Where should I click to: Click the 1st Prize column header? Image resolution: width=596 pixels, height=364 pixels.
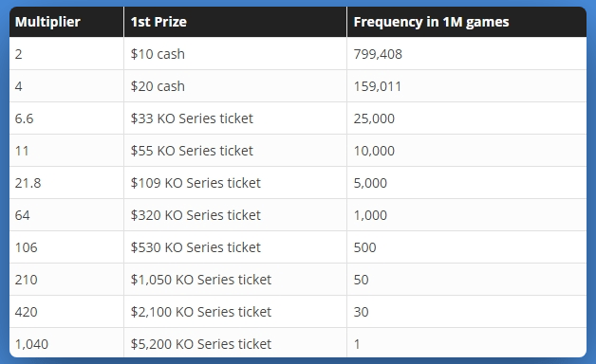235,22
